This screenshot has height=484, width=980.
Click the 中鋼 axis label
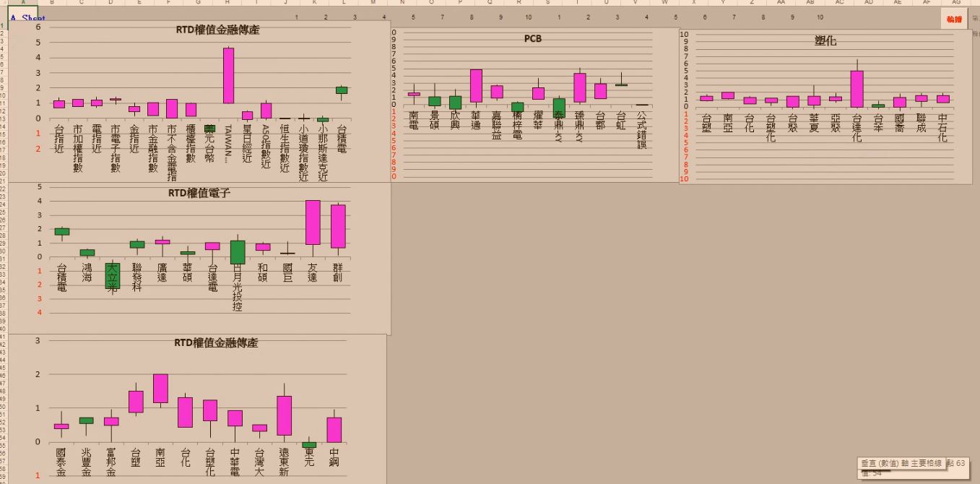(x=334, y=458)
